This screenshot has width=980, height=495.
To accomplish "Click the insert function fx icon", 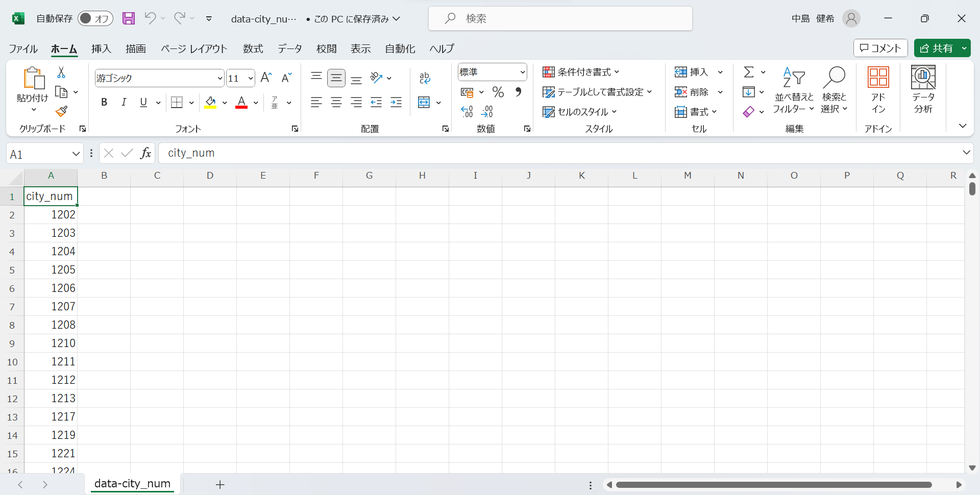I will pos(145,153).
